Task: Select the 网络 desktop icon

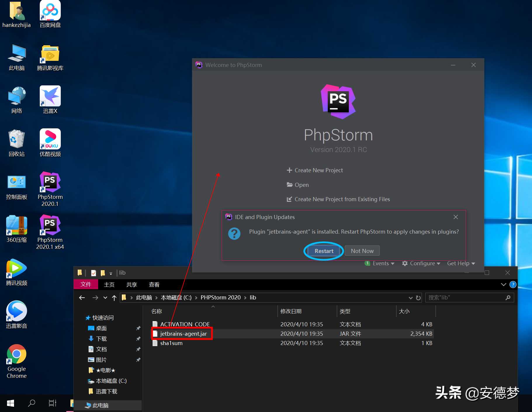Action: [17, 100]
